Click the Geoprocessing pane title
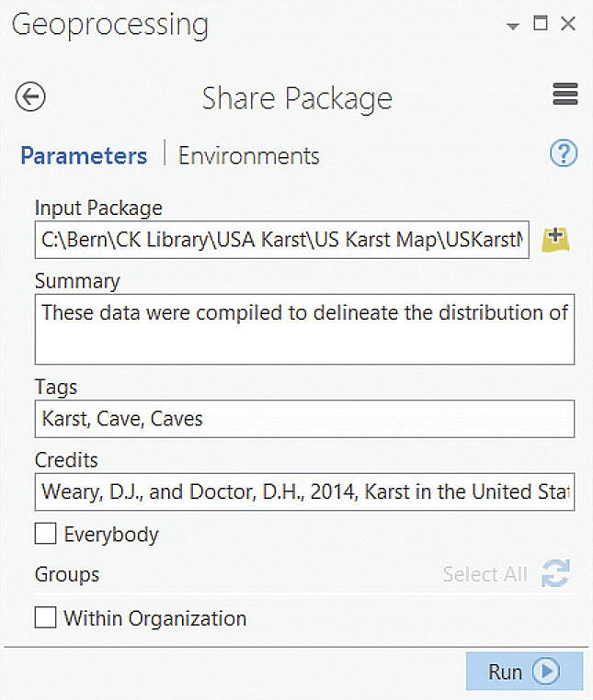Screen dimensions: 593x700 click(109, 25)
